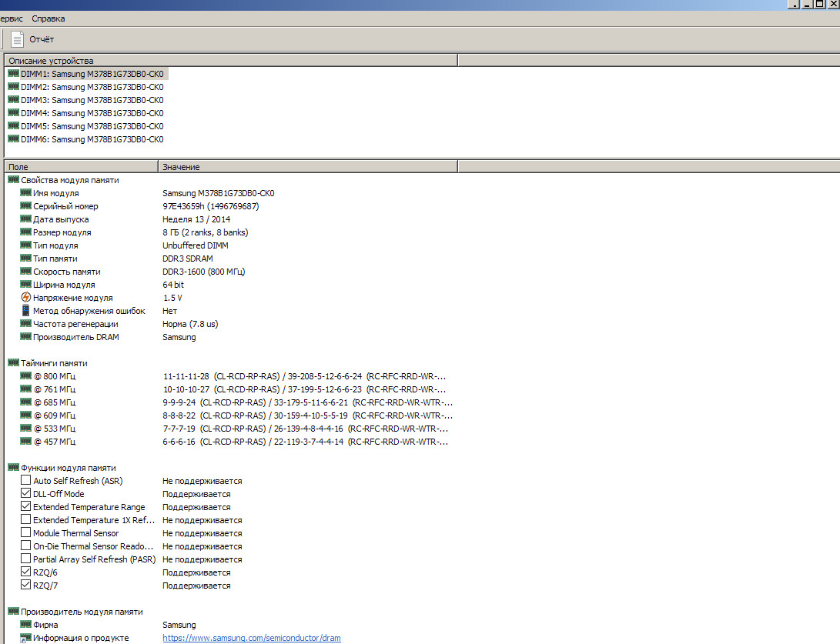Click Свойства модуля памяти section icon
Viewport: 840px width, 644px height.
point(13,180)
